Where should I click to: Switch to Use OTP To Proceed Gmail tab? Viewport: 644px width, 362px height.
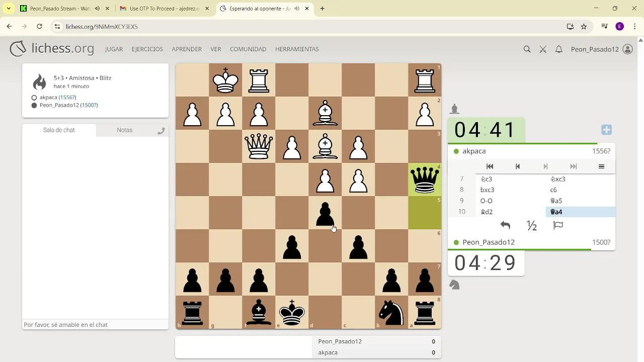click(x=165, y=9)
